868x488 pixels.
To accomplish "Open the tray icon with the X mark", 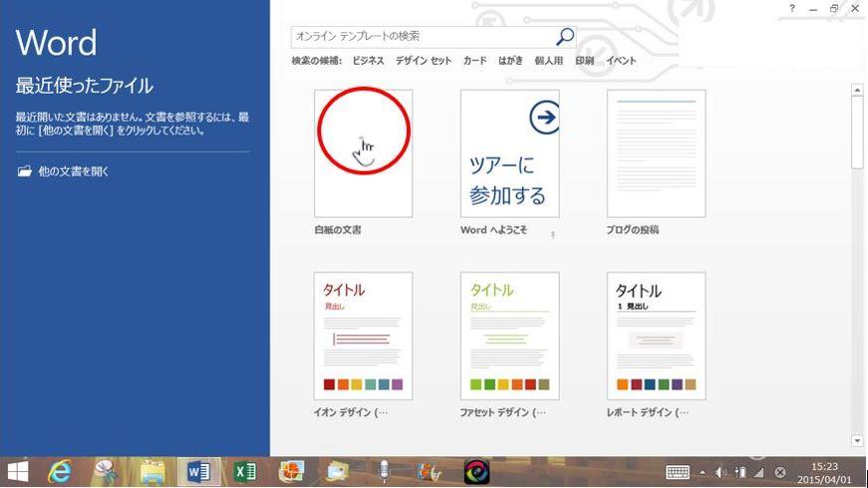I will [780, 472].
